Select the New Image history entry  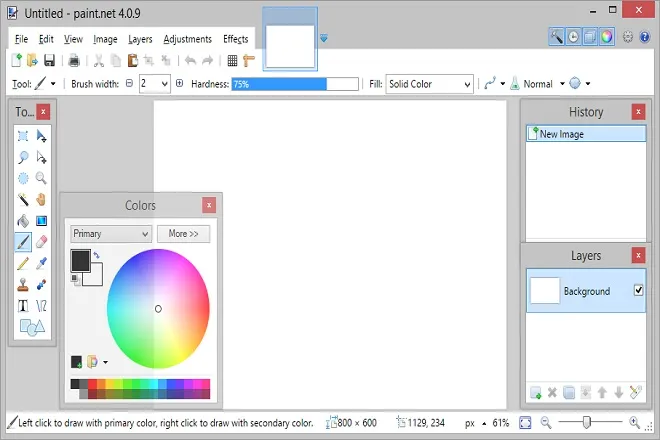click(585, 134)
